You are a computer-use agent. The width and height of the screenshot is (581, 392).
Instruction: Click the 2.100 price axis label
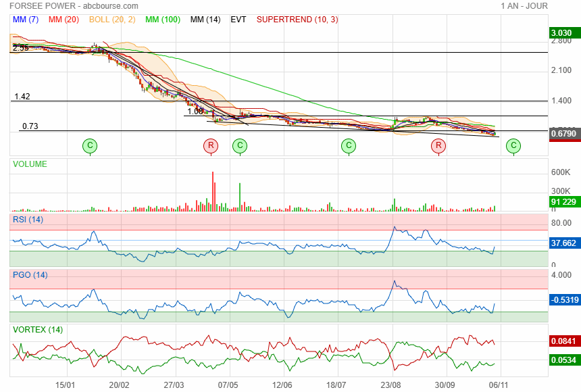click(561, 70)
